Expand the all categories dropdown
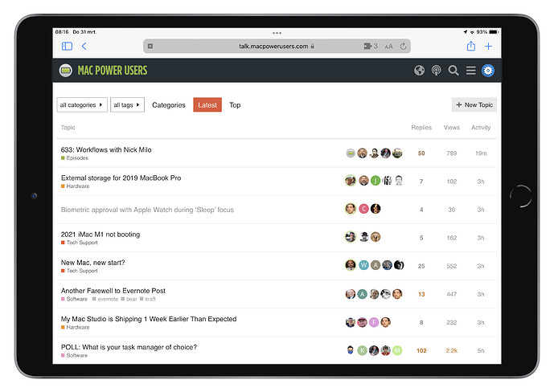The height and width of the screenshot is (392, 554). (81, 105)
